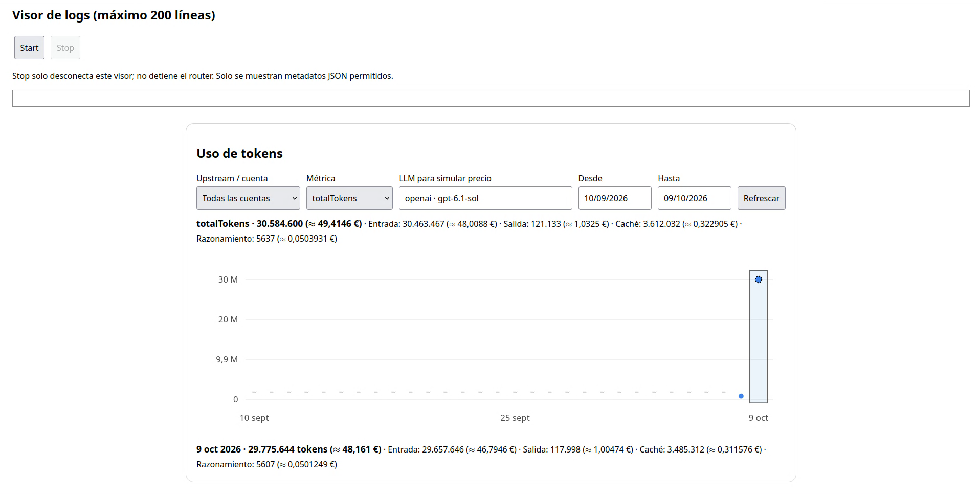The width and height of the screenshot is (980, 495).
Task: Click the '20 M' y-axis label
Action: pyautogui.click(x=228, y=319)
